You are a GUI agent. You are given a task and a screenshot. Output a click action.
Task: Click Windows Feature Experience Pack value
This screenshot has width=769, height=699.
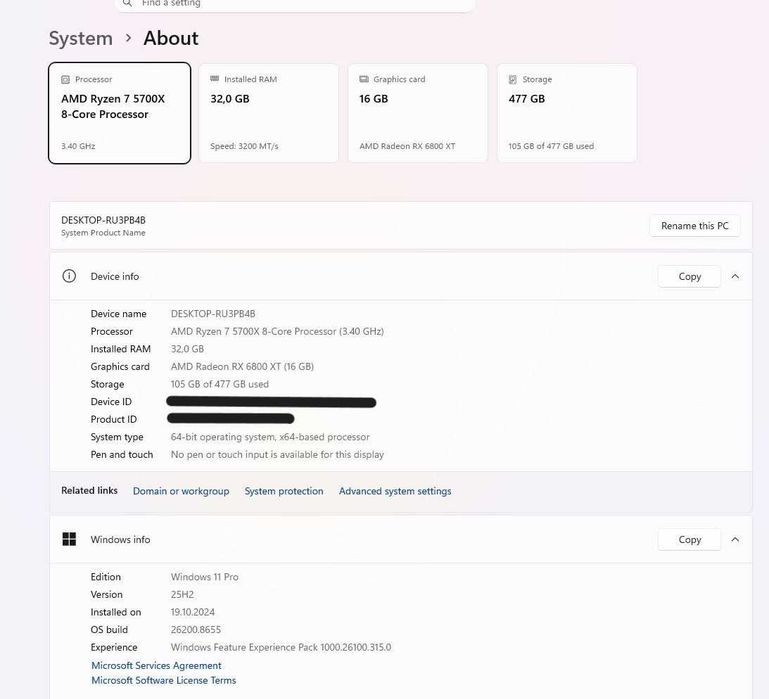[x=281, y=647]
